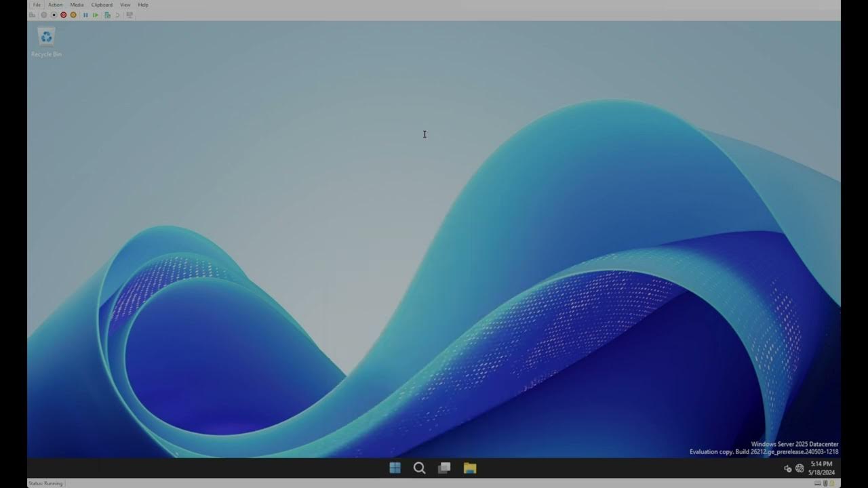Create a checkpoint from the toolbar
868x488 pixels.
pos(107,15)
